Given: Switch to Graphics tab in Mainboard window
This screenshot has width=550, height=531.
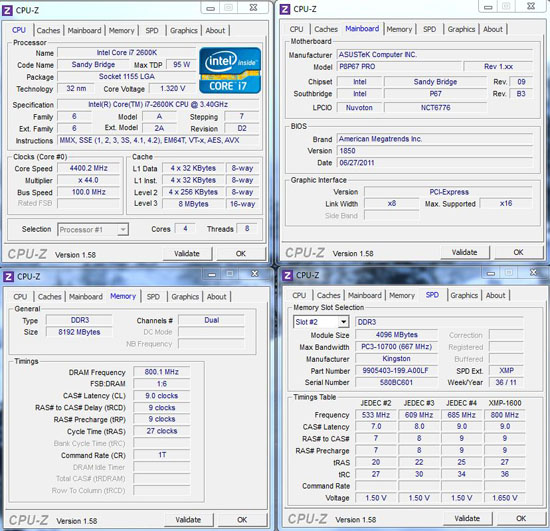Looking at the screenshot, I should tap(461, 29).
